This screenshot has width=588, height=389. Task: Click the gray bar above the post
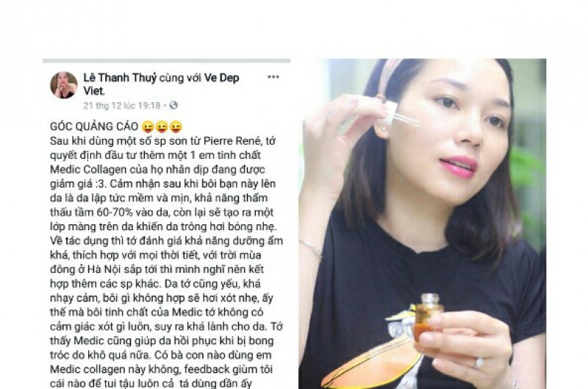click(167, 60)
